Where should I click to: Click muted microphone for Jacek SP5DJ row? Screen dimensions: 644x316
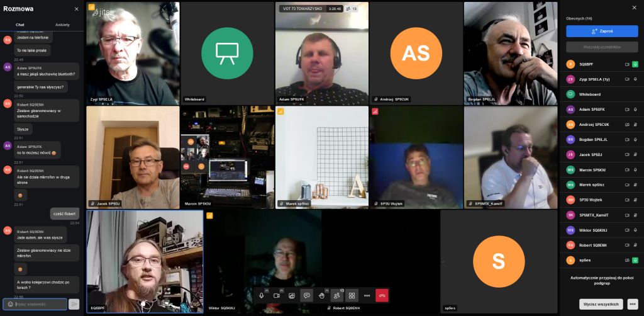[635, 154]
